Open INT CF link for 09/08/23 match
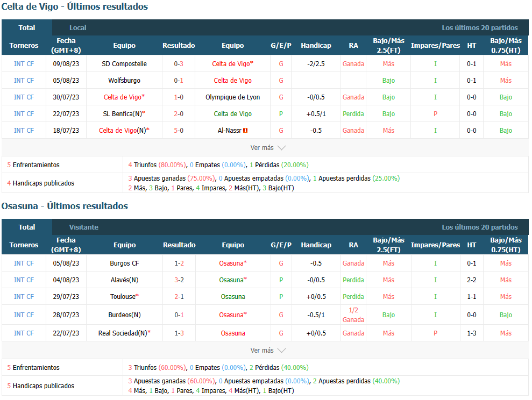The image size is (532, 400). (x=24, y=64)
